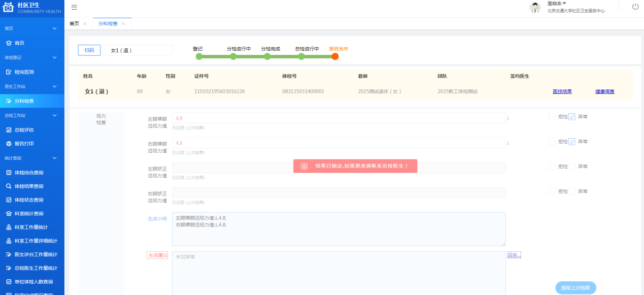This screenshot has height=295, width=644.
Task: Click the power logout icon
Action: click(635, 6)
